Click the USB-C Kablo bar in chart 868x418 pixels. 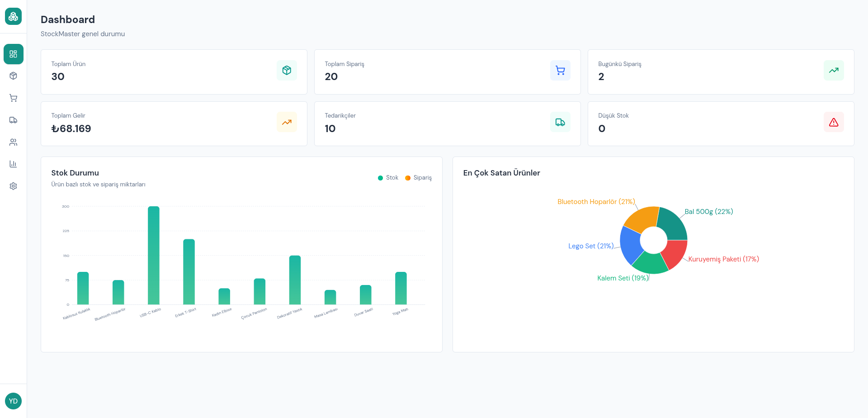click(154, 256)
